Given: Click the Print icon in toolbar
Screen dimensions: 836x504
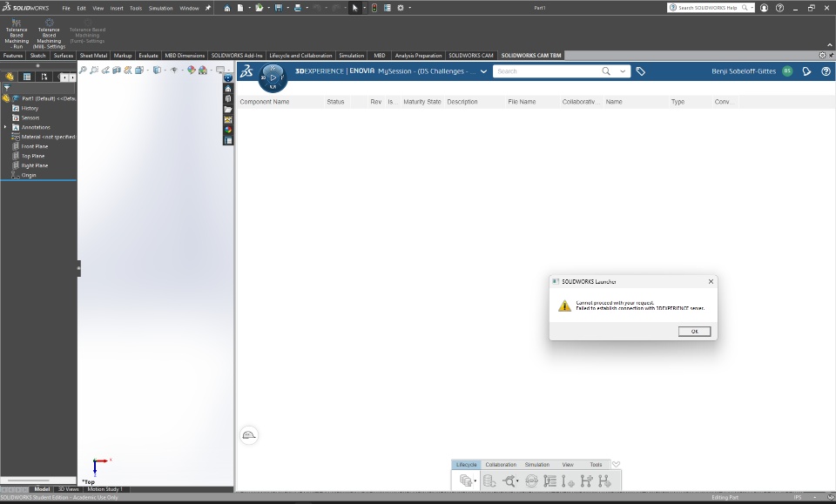Looking at the screenshot, I should [x=298, y=8].
